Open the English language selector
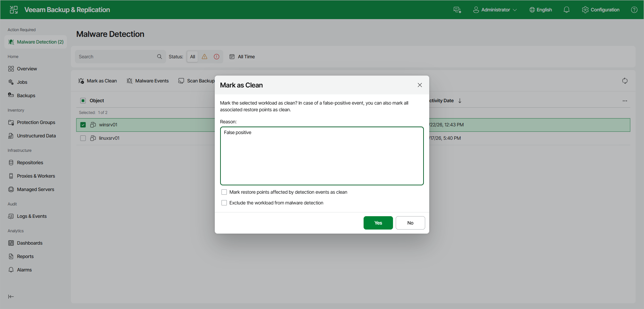The width and height of the screenshot is (644, 309). pyautogui.click(x=540, y=10)
